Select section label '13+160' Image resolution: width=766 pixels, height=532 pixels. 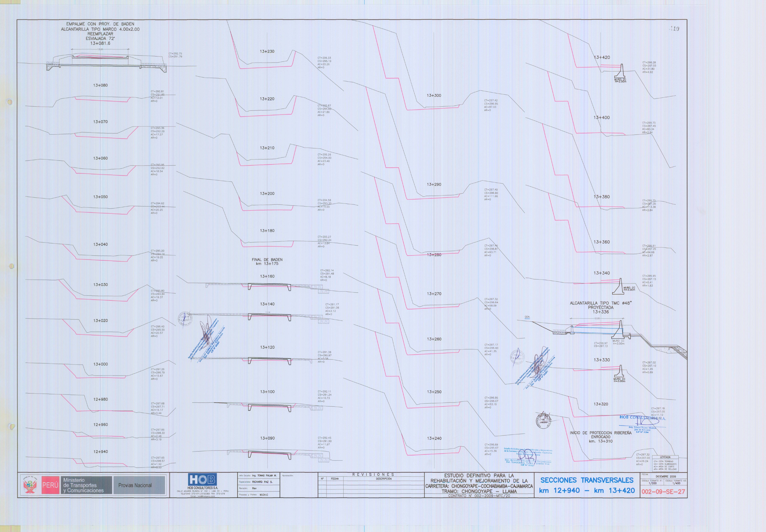tap(267, 276)
